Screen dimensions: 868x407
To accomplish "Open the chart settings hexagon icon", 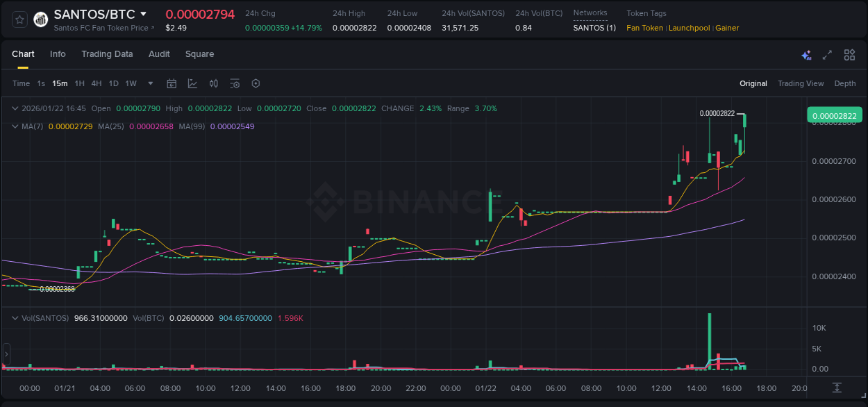I will pyautogui.click(x=256, y=83).
